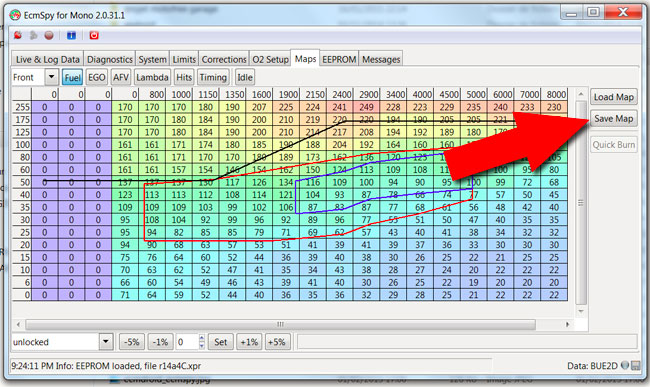Increase values with the +1% button
Viewport: 650px width, 387px height.
click(x=249, y=342)
